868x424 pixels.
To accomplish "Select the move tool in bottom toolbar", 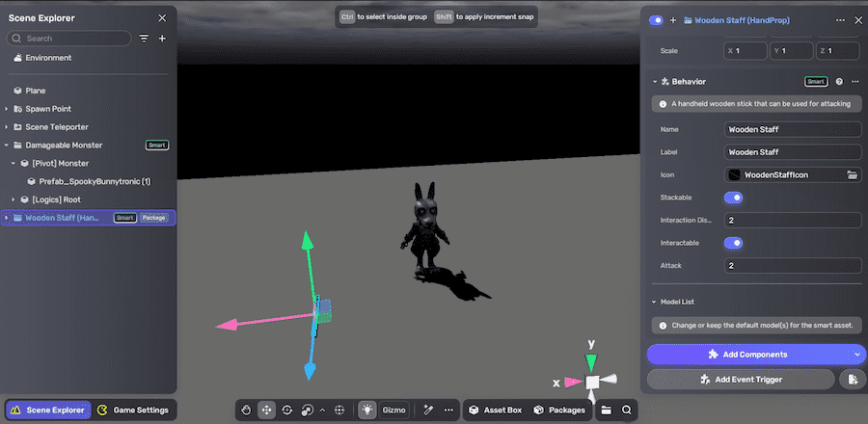I will [x=266, y=410].
